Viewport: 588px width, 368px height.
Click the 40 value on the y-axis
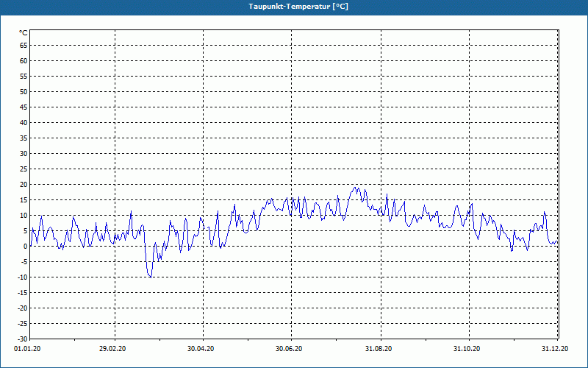(24, 123)
